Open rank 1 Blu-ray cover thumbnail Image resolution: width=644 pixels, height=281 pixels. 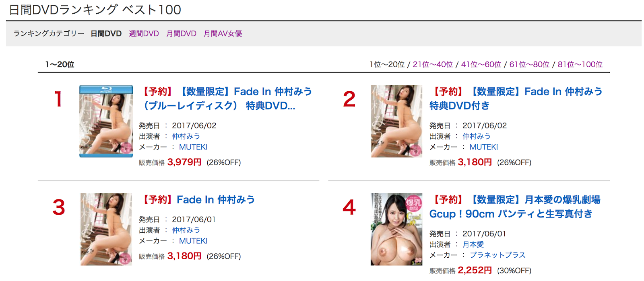[106, 121]
